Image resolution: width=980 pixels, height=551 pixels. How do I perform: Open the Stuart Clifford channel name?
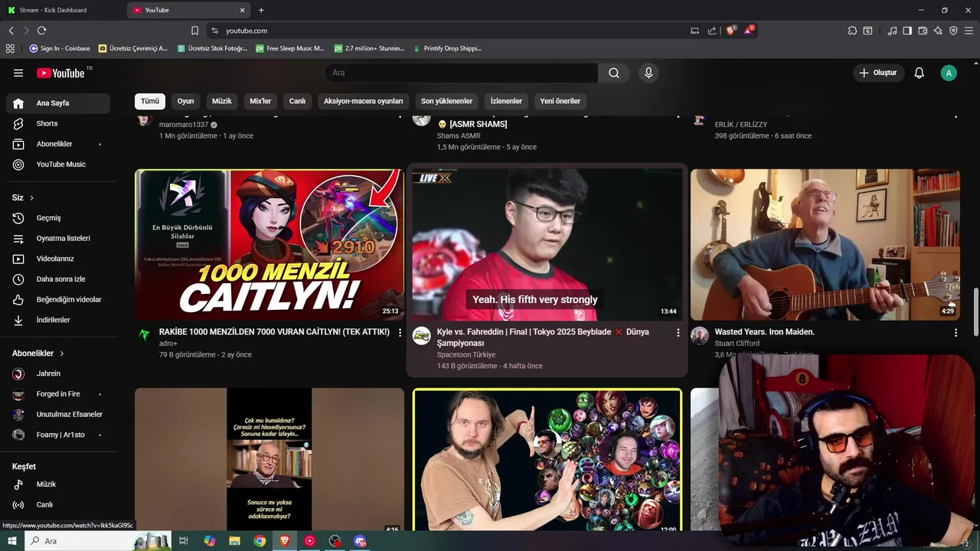coord(737,344)
